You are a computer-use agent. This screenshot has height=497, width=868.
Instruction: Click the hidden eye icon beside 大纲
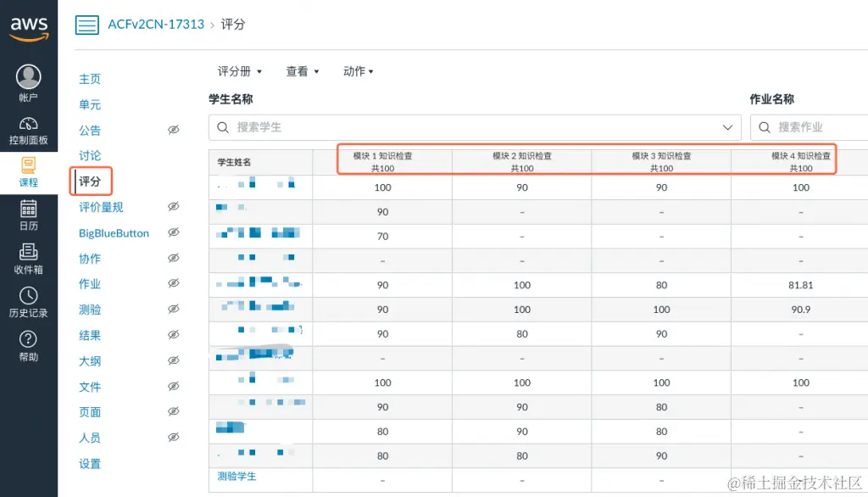[173, 360]
